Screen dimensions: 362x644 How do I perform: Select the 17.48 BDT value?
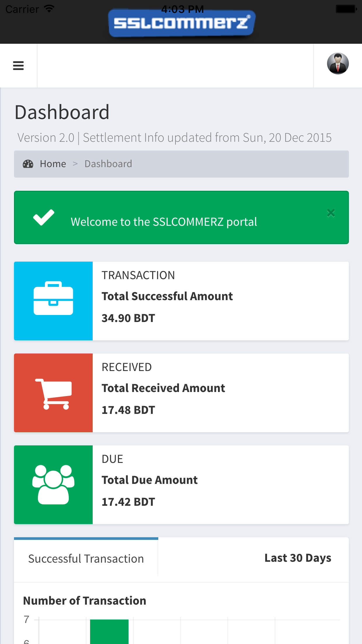[x=128, y=410]
